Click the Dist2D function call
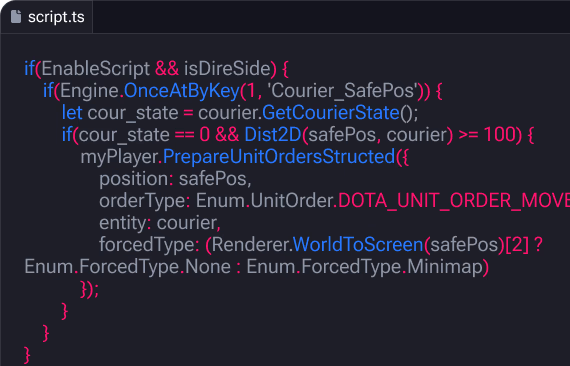Viewport: 570px width, 366px height. pos(273,134)
